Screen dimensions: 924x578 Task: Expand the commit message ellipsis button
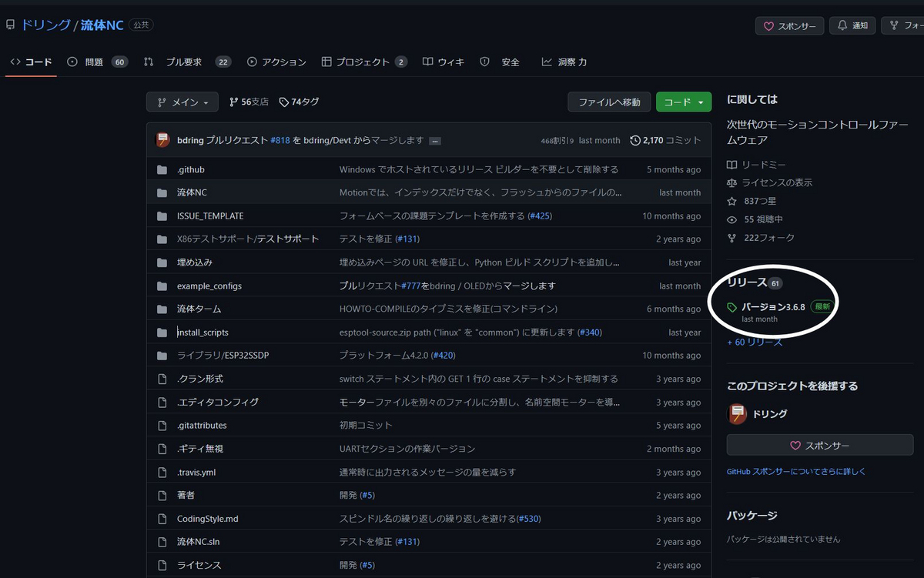(435, 141)
